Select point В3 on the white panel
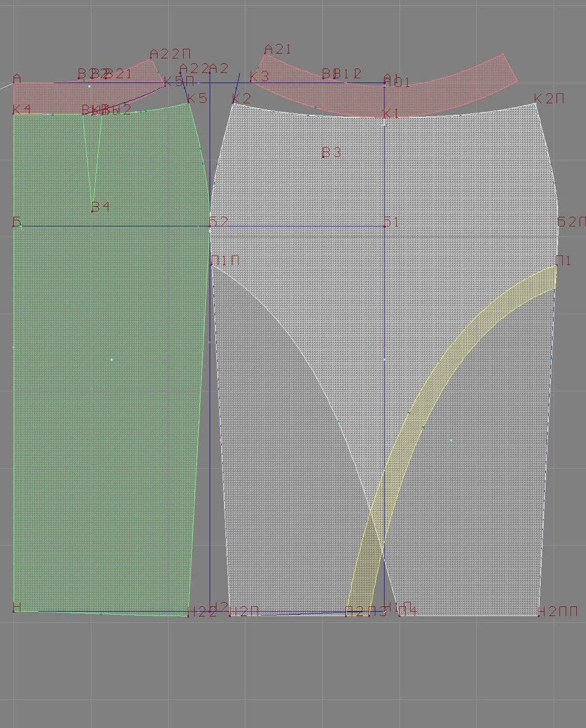Viewport: 586px width, 728px height. click(323, 157)
